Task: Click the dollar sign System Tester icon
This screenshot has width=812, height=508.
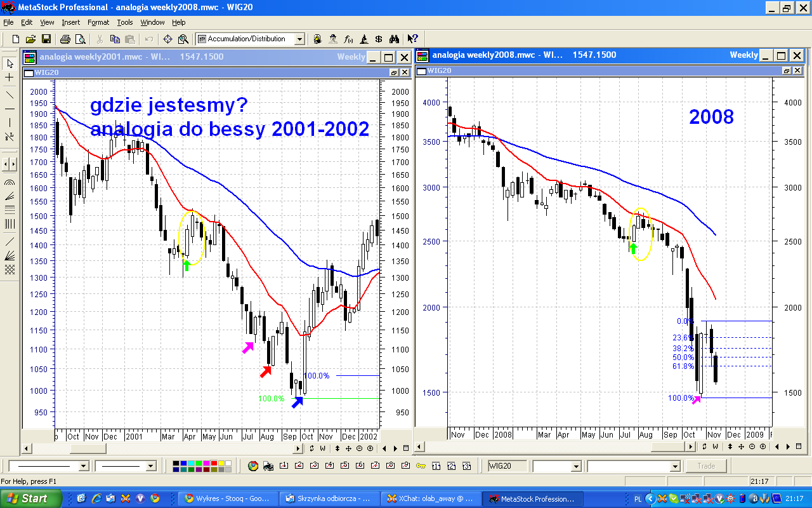Action: coord(379,39)
